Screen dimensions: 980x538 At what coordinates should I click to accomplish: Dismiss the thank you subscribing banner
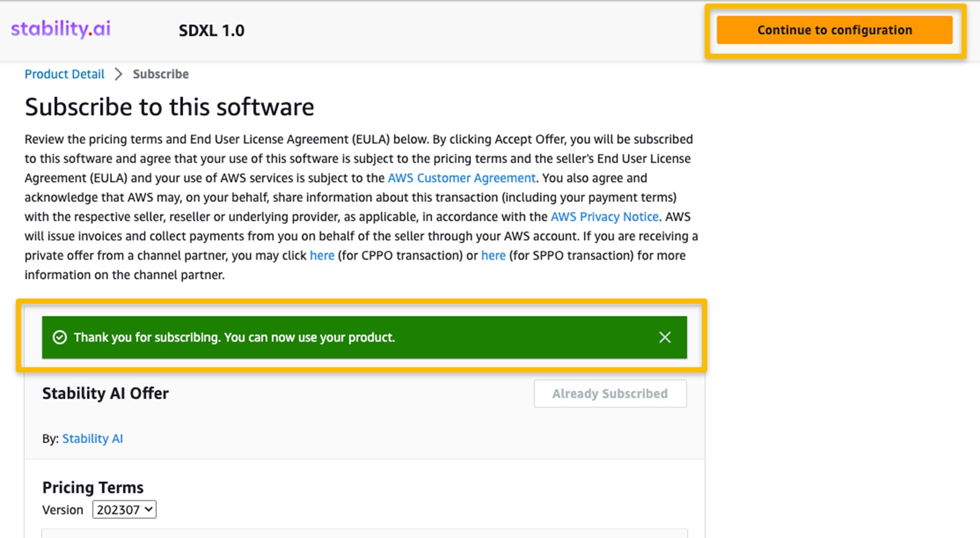point(664,337)
